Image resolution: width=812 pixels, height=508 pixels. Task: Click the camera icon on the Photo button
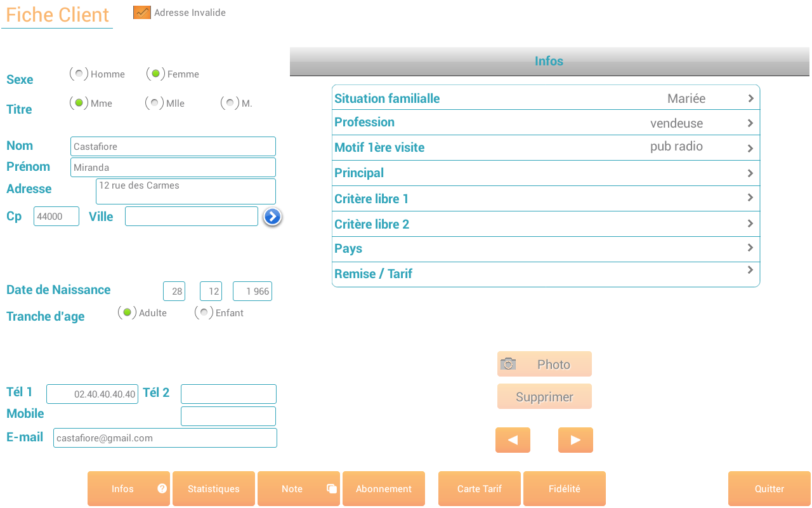point(509,363)
